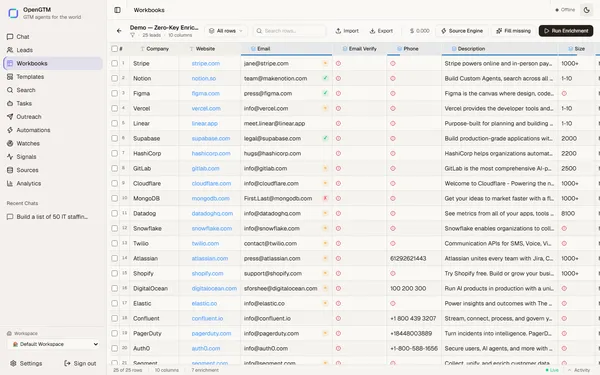Click the Analytics chart icon

click(10, 183)
